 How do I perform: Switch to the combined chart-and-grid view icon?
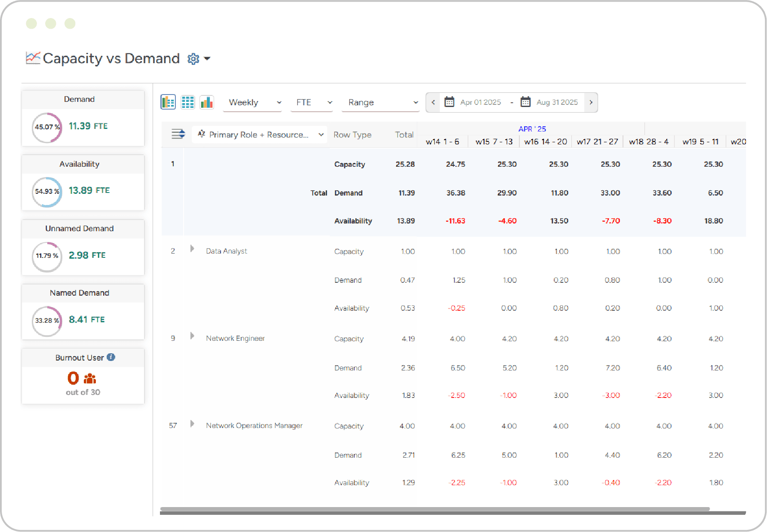(168, 102)
